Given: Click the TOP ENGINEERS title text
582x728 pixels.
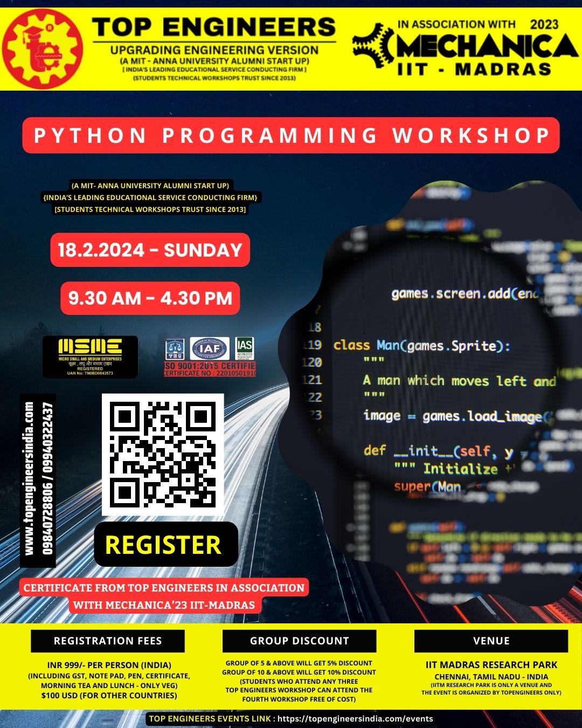Looking at the screenshot, I should [214, 27].
